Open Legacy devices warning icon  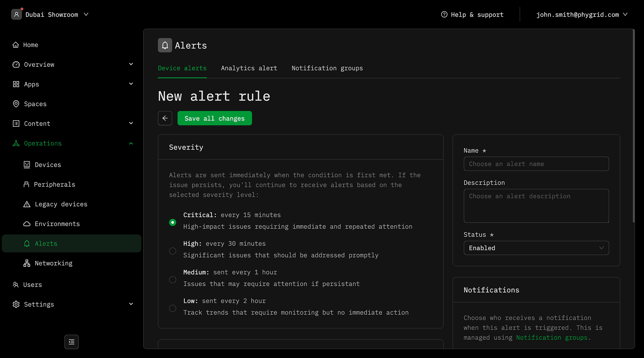click(27, 204)
